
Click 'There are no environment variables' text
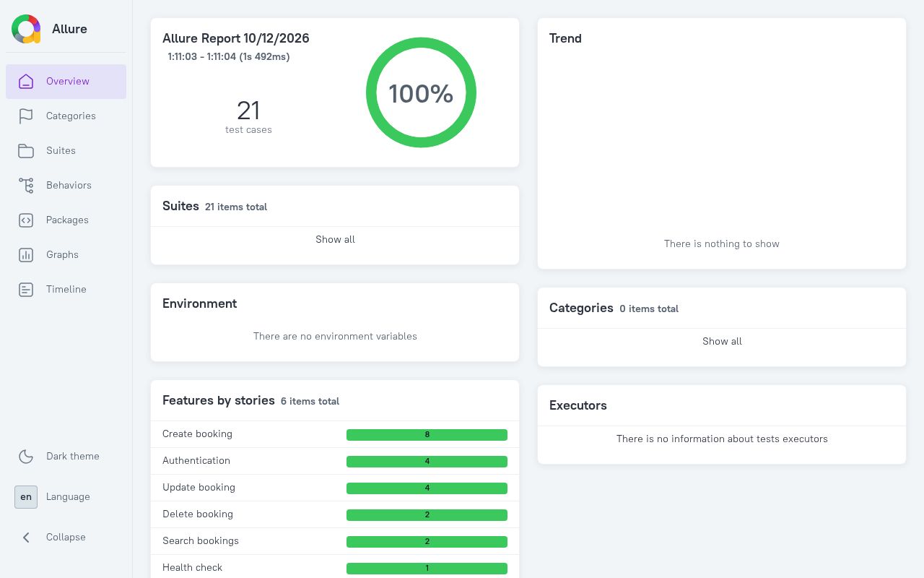[335, 337]
